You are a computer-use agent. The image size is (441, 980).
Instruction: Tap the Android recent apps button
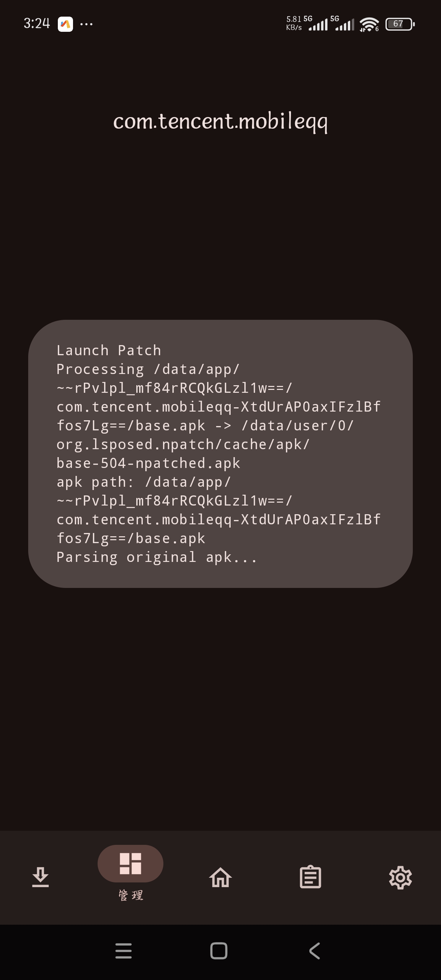pos(124,951)
